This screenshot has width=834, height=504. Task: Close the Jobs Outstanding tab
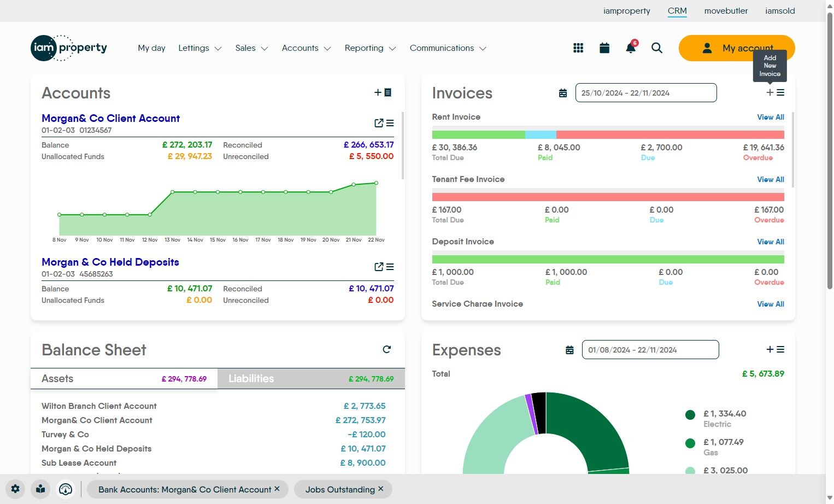click(x=381, y=489)
